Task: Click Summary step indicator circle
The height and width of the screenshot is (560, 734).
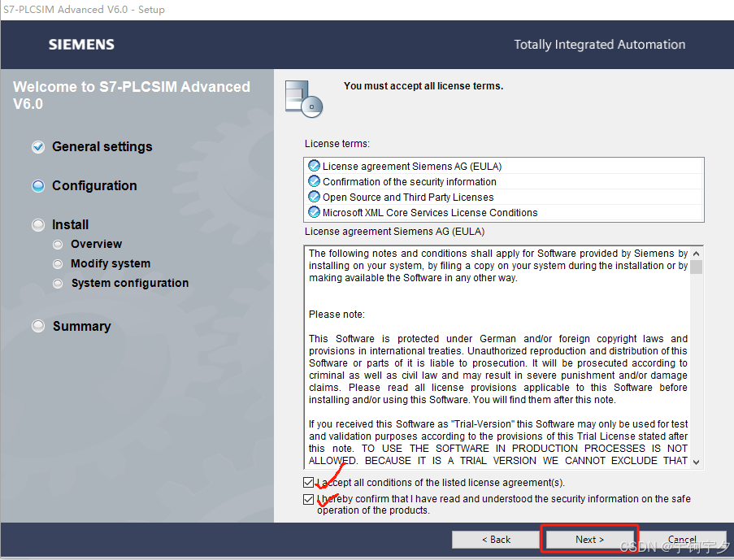Action: 38,326
